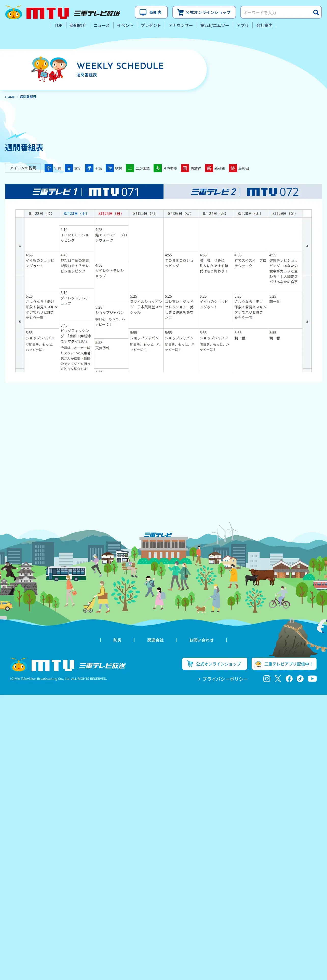This screenshot has width=327, height=980.
Task: Click the 多 multiplex audio legend icon
Action: [158, 168]
